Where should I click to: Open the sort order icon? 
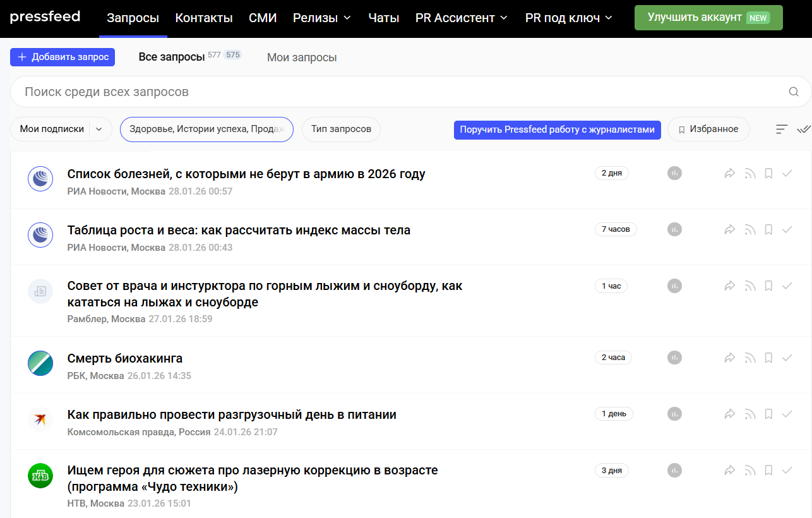782,129
